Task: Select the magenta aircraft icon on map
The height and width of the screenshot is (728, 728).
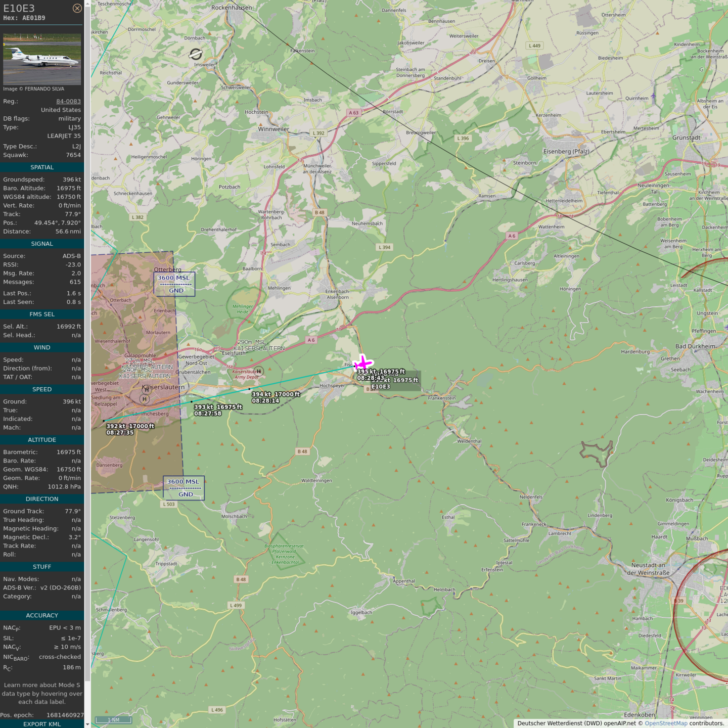Action: 363,363
